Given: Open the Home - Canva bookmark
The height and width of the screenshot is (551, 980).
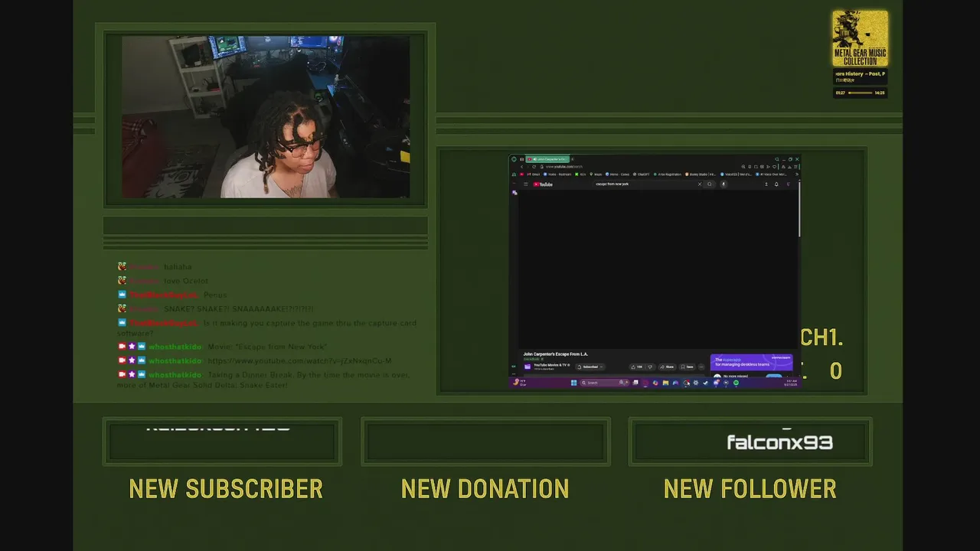Looking at the screenshot, I should click(x=617, y=174).
